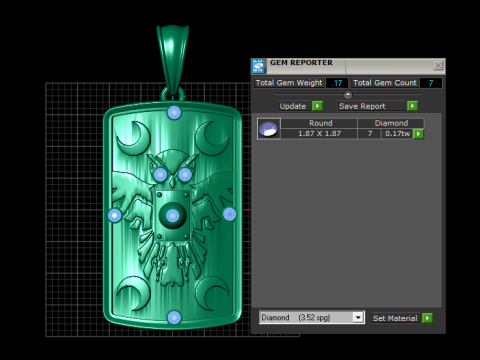Viewport: 480px width, 360px height.
Task: Select the owl's left eye gem
Action: [x=160, y=174]
